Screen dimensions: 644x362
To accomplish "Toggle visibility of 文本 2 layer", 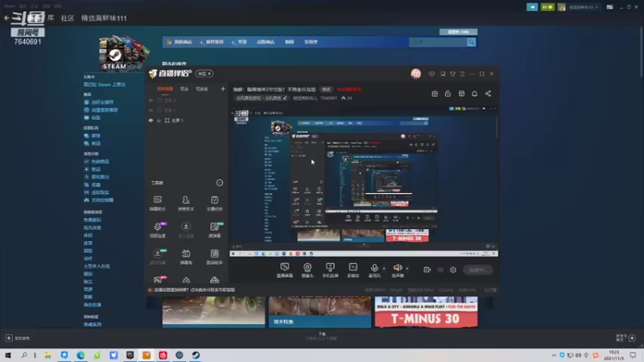I will [151, 101].
